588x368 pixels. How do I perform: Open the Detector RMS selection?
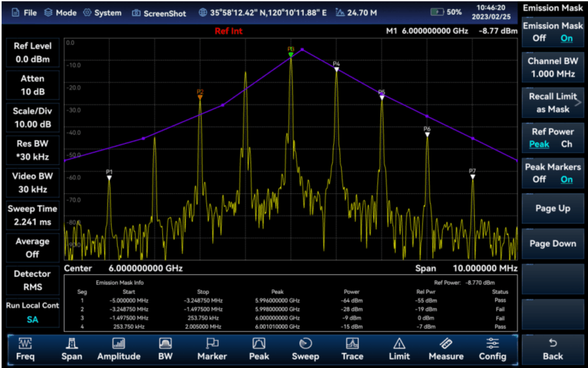pyautogui.click(x=32, y=280)
